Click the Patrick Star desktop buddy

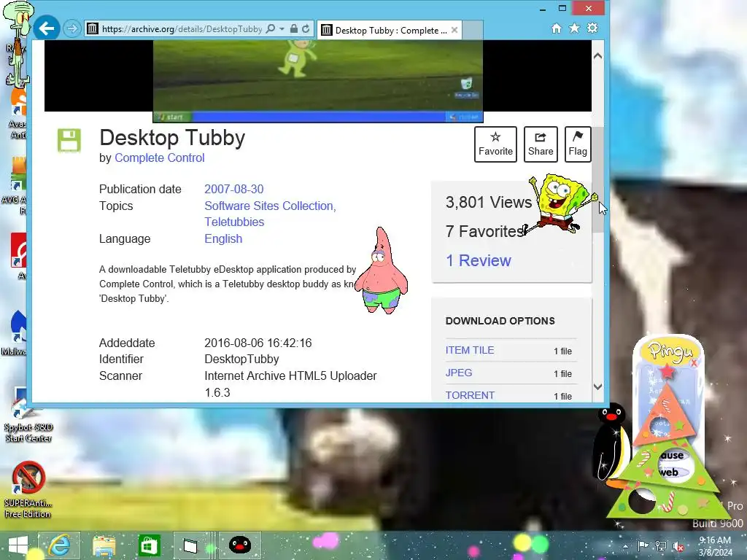[x=382, y=270]
